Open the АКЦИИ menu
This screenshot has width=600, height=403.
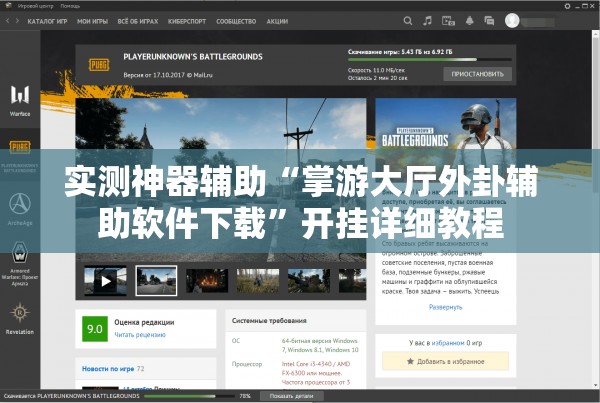pyautogui.click(x=277, y=21)
